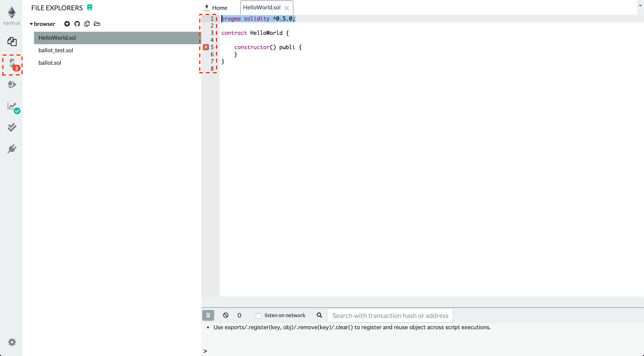
Task: Select ballot.sol file in browser
Action: (50, 62)
